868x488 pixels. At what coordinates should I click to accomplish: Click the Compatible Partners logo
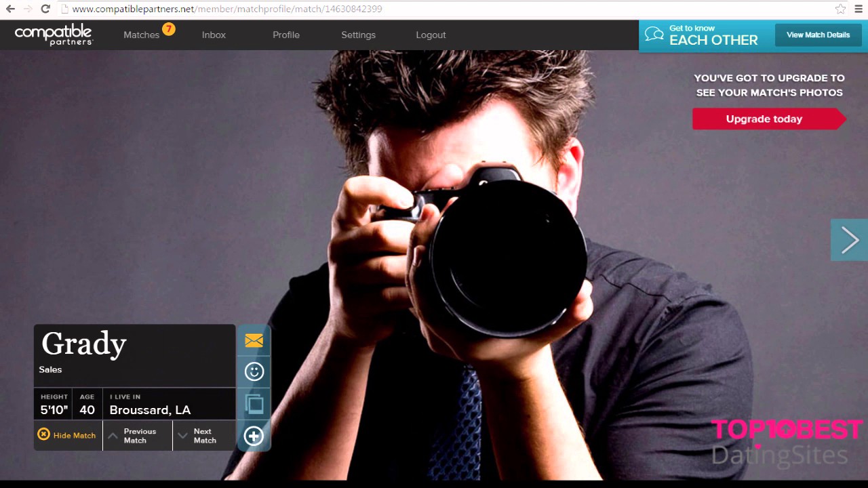coord(54,35)
